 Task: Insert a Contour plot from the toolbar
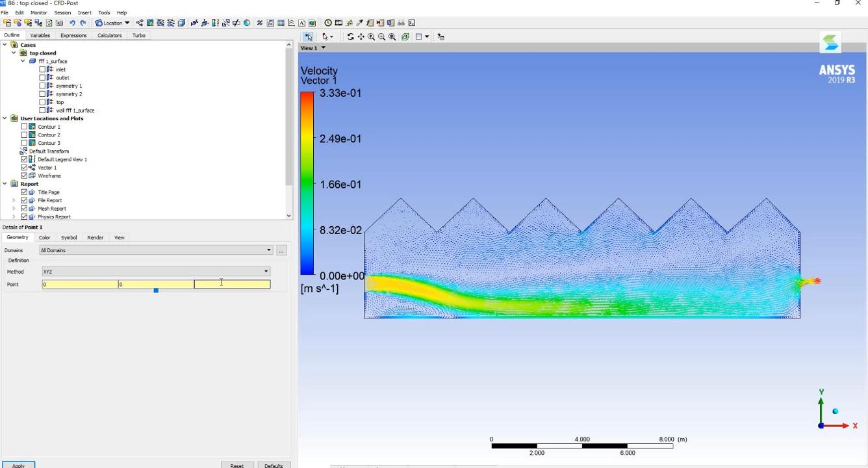click(150, 23)
